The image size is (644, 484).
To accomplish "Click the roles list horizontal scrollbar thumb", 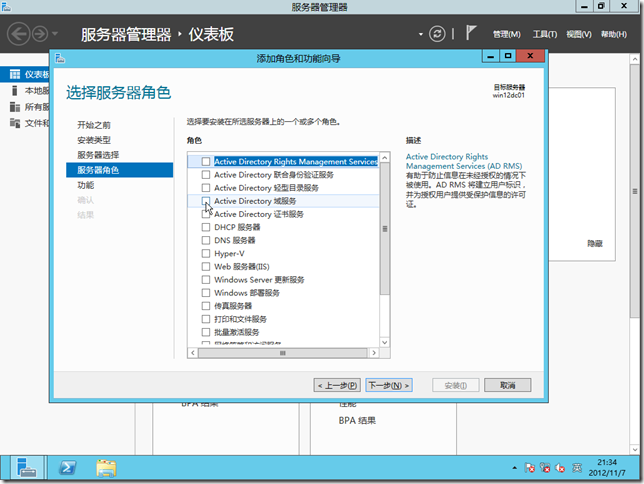I will [x=283, y=353].
